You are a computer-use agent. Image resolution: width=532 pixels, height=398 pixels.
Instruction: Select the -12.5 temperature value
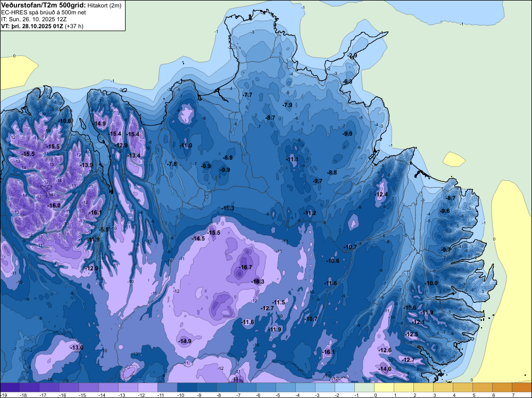[412, 334]
